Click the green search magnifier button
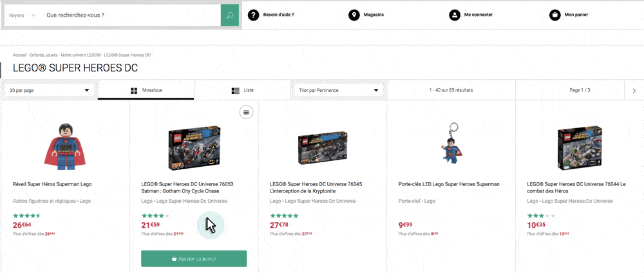Screen dimensions: 644x273 coord(230,15)
